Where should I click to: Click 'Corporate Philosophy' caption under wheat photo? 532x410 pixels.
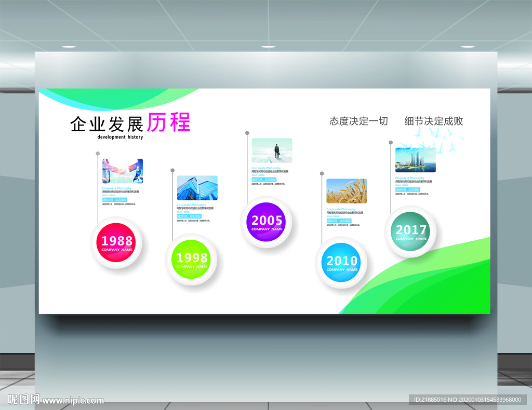pos(341,209)
